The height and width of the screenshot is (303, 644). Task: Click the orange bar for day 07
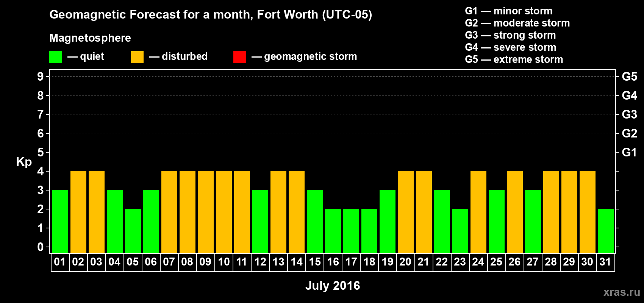click(x=169, y=212)
